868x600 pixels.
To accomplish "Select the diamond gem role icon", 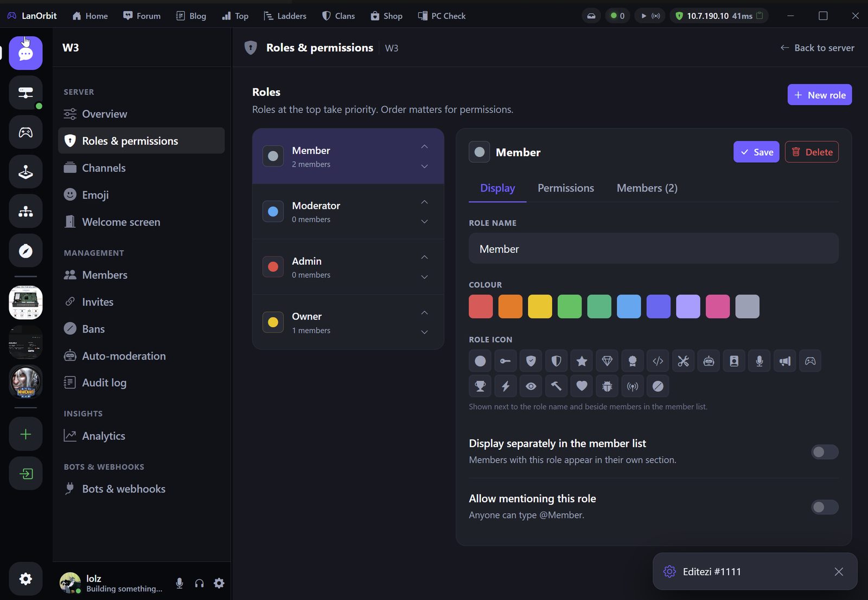I will [607, 361].
